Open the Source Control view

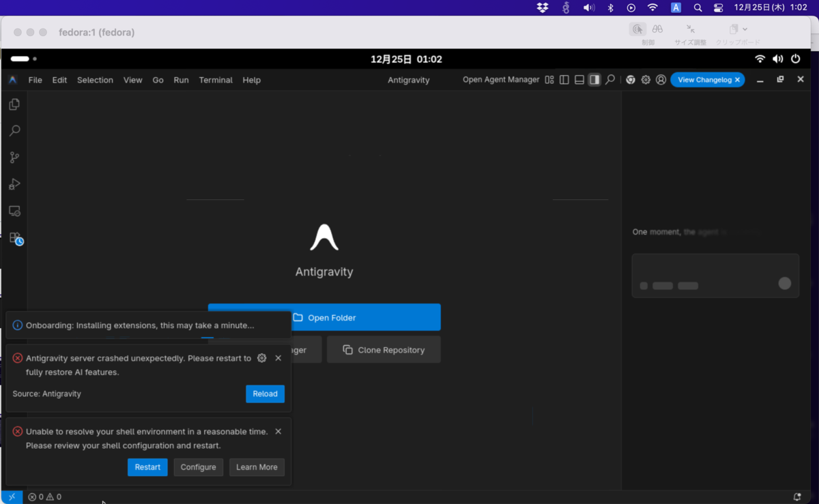[14, 158]
